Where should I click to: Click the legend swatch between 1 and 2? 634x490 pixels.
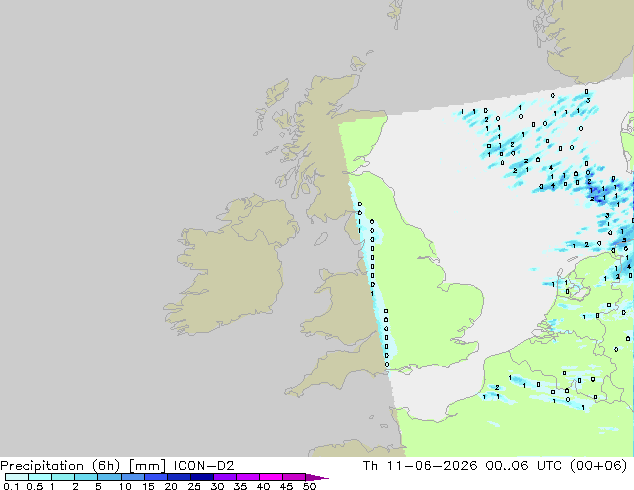(x=63, y=477)
